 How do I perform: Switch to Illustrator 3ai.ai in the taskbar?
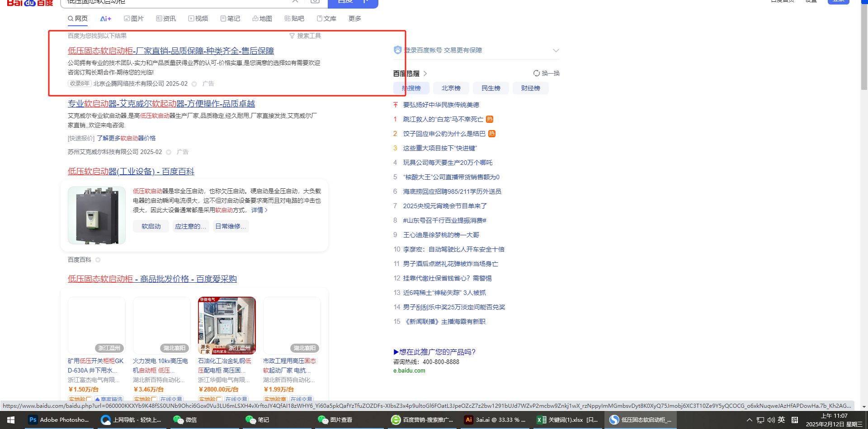click(x=495, y=420)
